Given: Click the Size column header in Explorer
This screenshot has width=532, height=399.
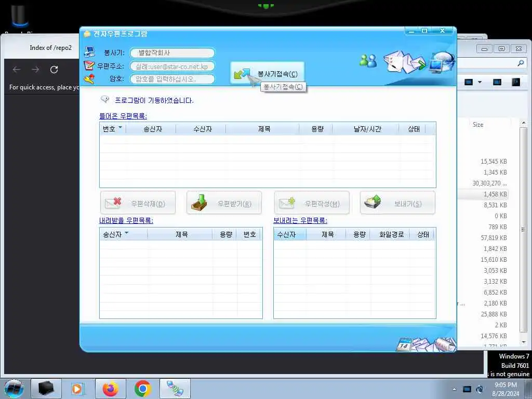Looking at the screenshot, I should [478, 125].
